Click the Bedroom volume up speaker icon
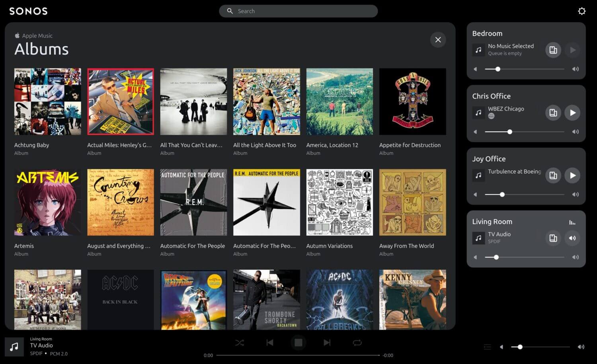 [575, 69]
